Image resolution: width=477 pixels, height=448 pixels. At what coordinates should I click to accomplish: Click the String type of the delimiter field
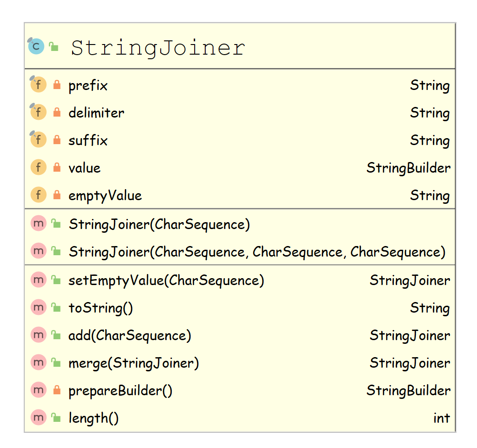click(430, 113)
